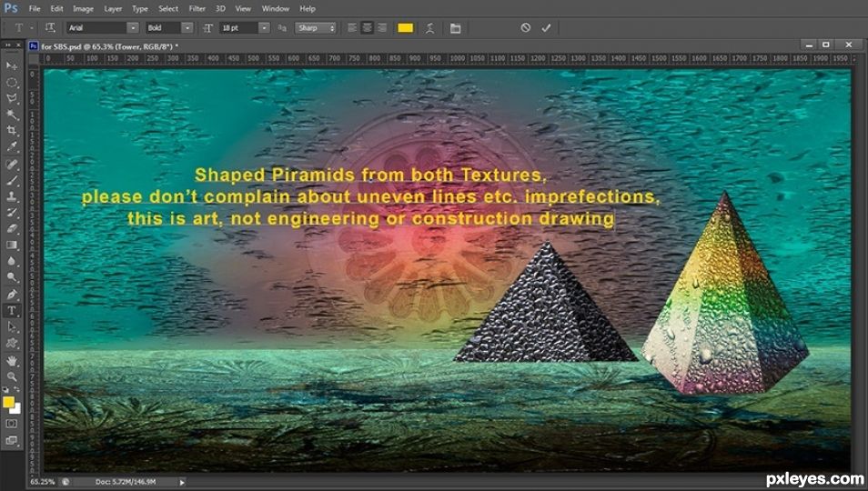Right align text

[x=382, y=27]
